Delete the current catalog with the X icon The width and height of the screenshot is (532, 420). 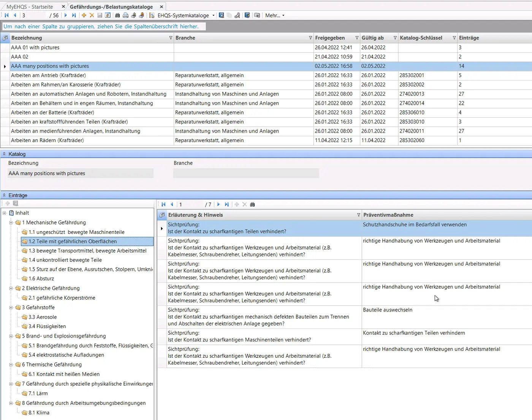[92, 15]
